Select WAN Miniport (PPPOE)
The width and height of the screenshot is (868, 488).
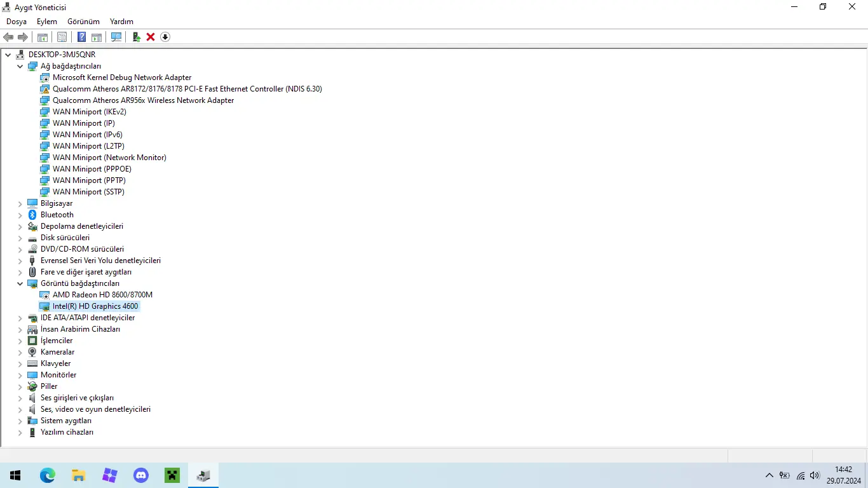(92, 169)
